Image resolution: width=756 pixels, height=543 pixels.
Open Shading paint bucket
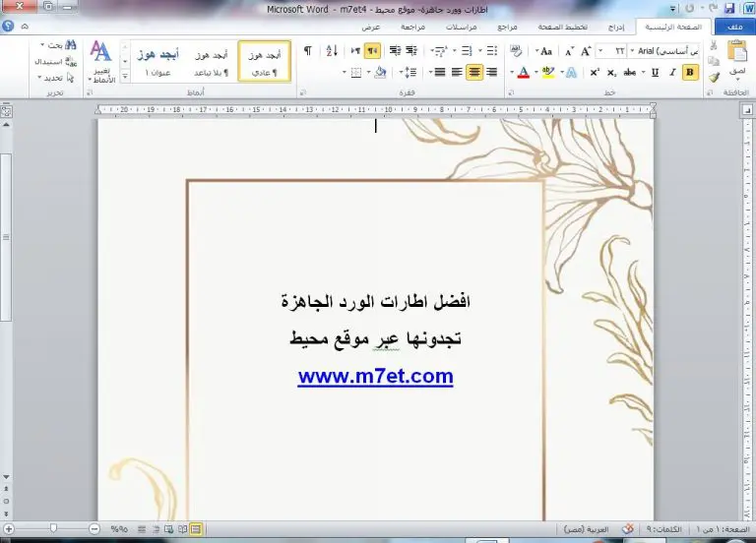pos(380,72)
